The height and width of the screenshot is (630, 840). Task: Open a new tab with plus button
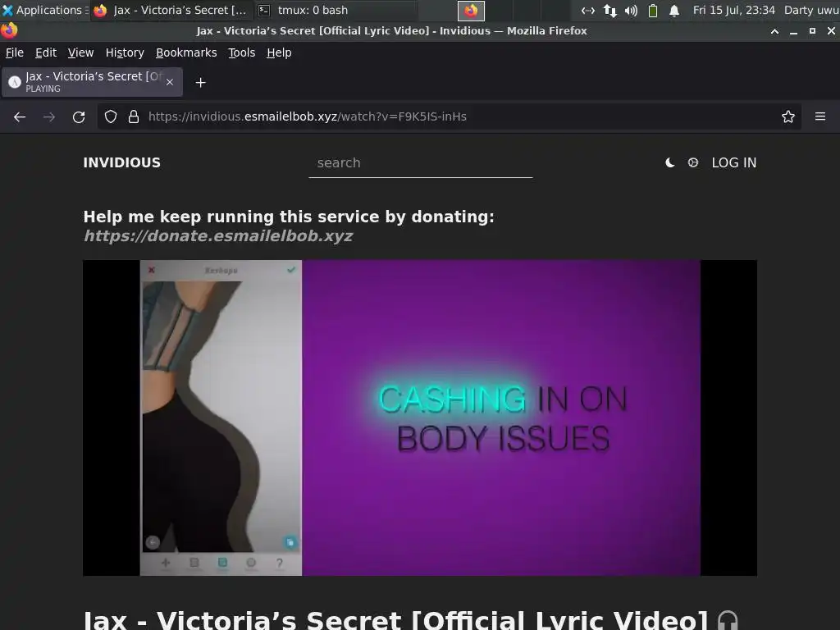click(x=200, y=83)
